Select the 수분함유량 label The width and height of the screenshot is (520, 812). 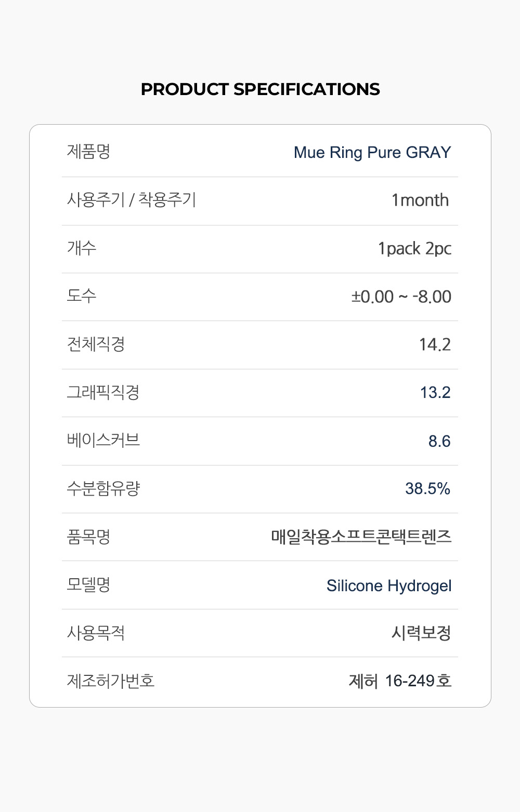tap(103, 488)
